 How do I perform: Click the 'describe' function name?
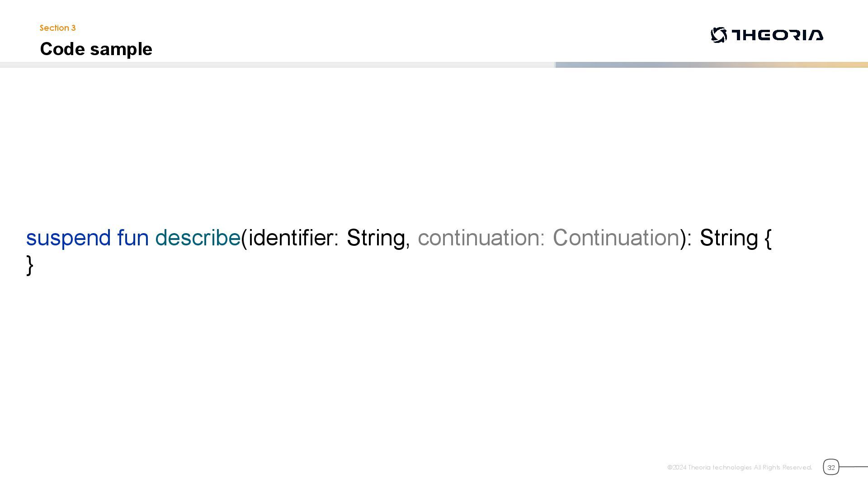(198, 238)
